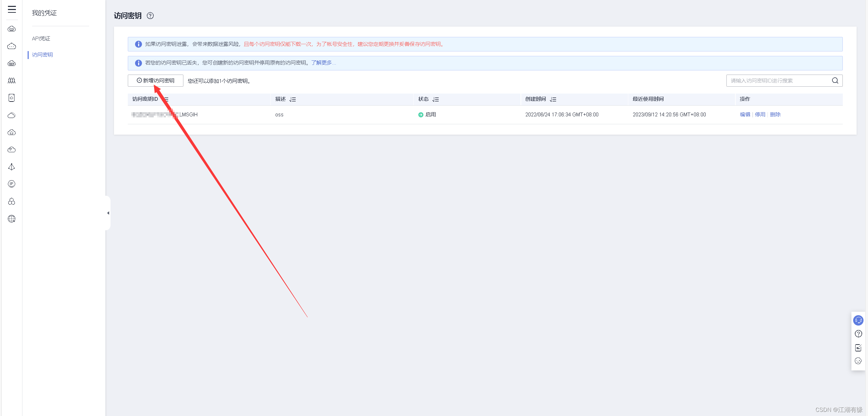Viewport: 868px width, 416px height.
Task: Click 删除 for the oss key
Action: coord(775,114)
